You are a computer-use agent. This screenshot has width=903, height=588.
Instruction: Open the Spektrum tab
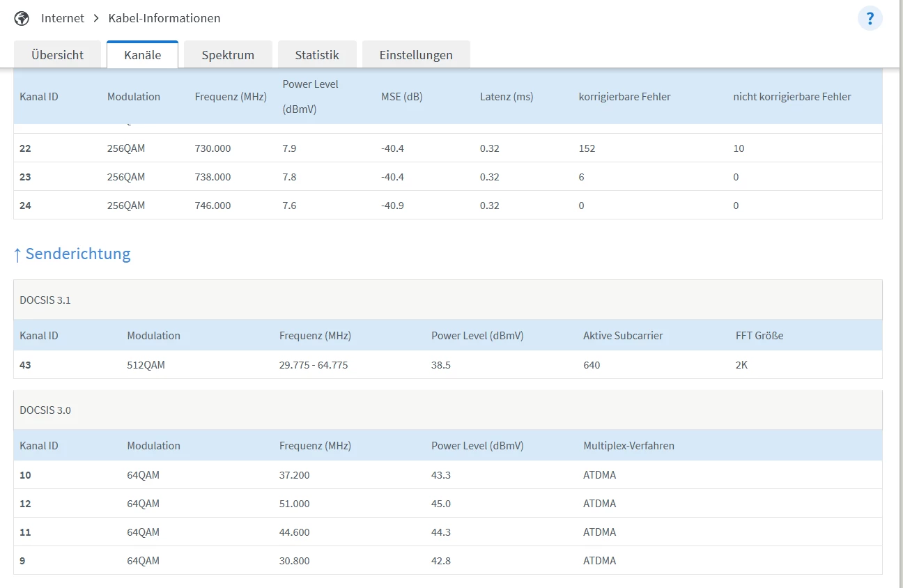(x=228, y=55)
